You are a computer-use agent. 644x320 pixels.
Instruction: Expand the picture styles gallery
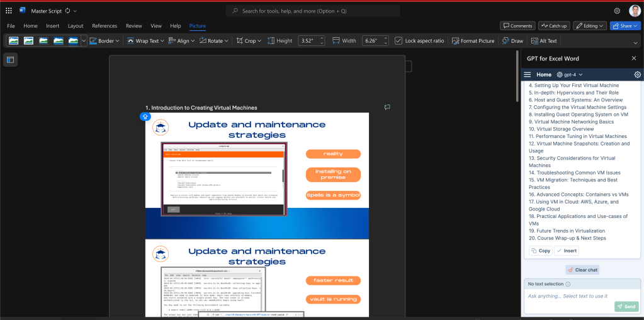point(84,41)
